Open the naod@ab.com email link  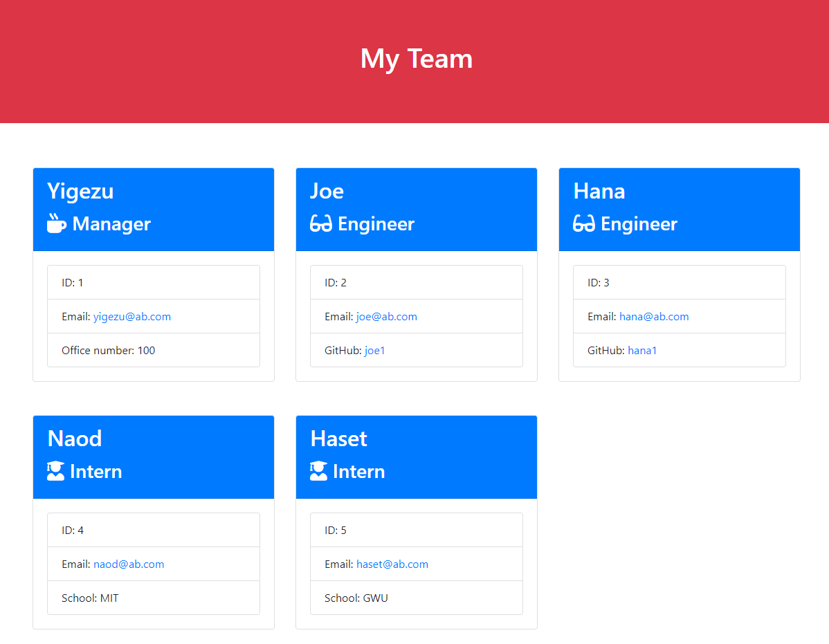point(129,564)
